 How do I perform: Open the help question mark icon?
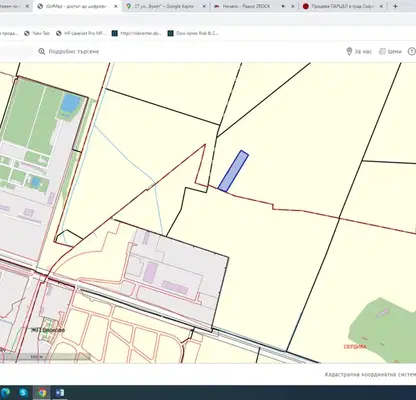pos(412,51)
